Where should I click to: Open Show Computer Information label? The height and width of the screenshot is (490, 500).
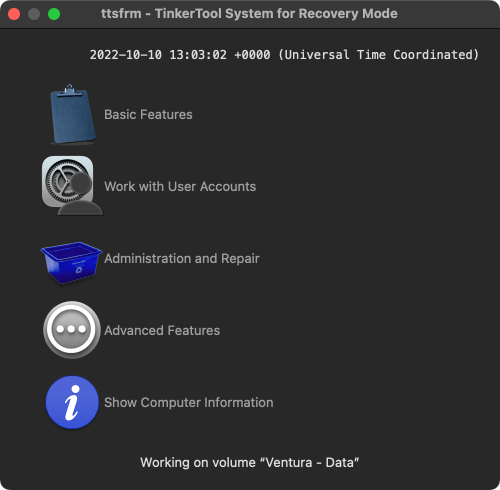pyautogui.click(x=189, y=403)
